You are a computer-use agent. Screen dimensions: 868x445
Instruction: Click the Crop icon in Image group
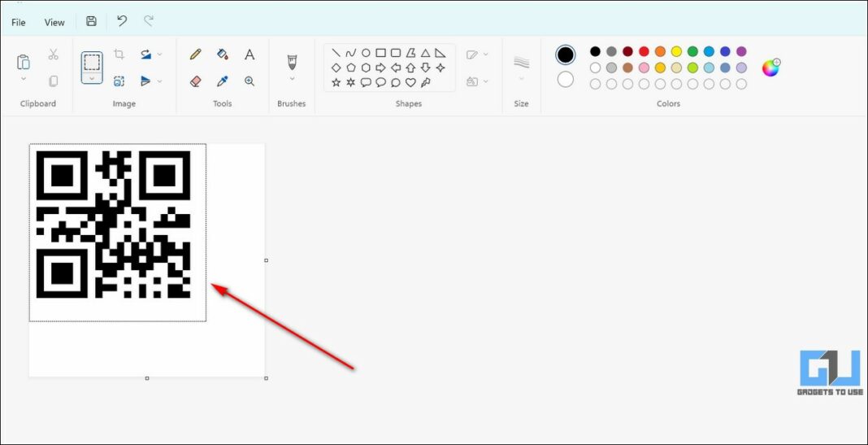coord(119,55)
